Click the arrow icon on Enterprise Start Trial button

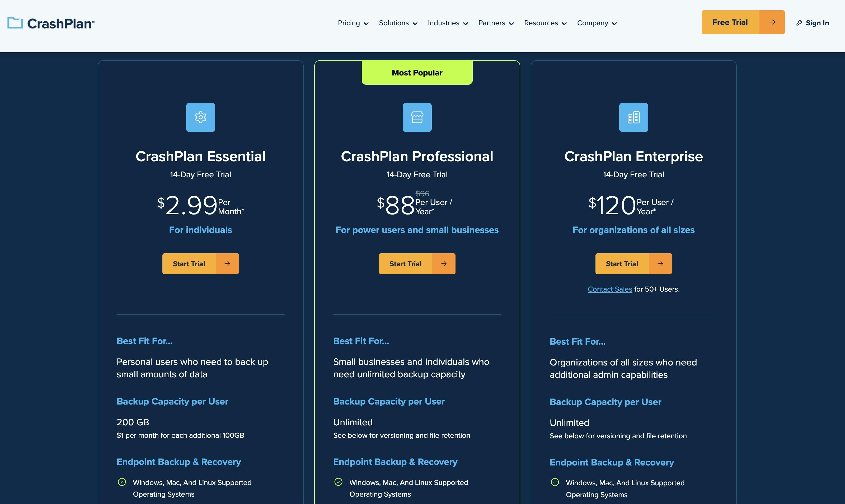click(x=660, y=263)
